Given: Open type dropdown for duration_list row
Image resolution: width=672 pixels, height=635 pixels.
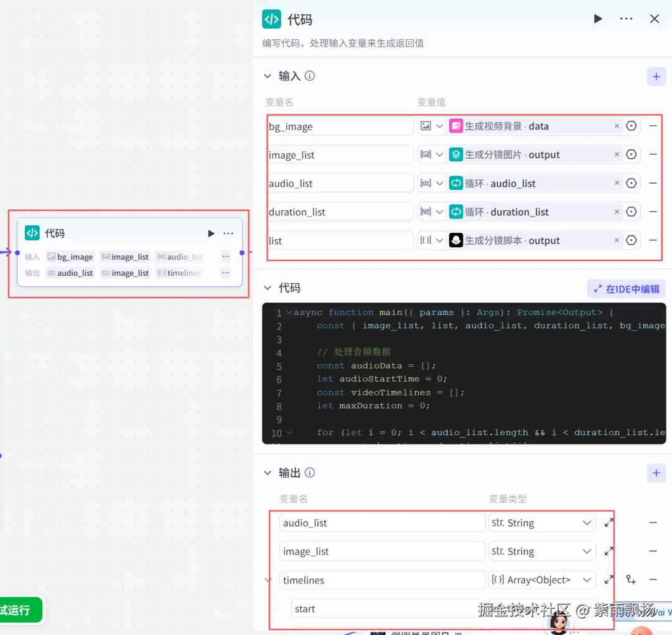Looking at the screenshot, I should coord(432,212).
